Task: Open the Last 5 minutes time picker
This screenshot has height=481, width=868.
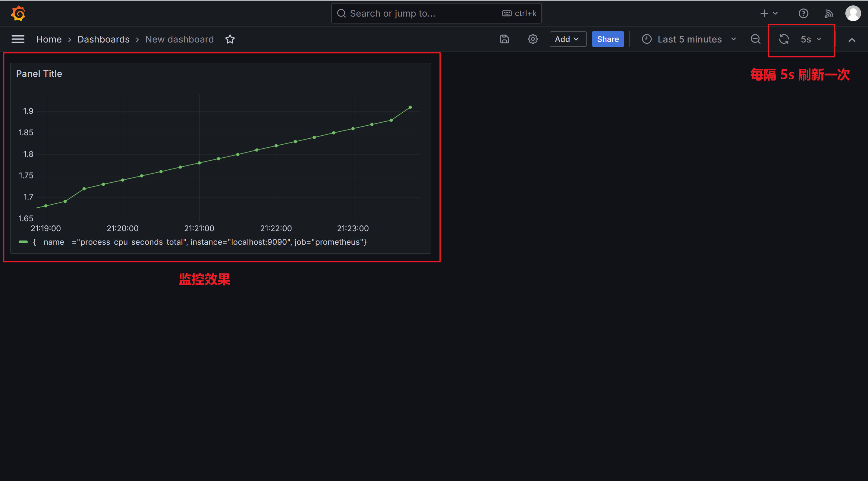Action: coord(689,39)
